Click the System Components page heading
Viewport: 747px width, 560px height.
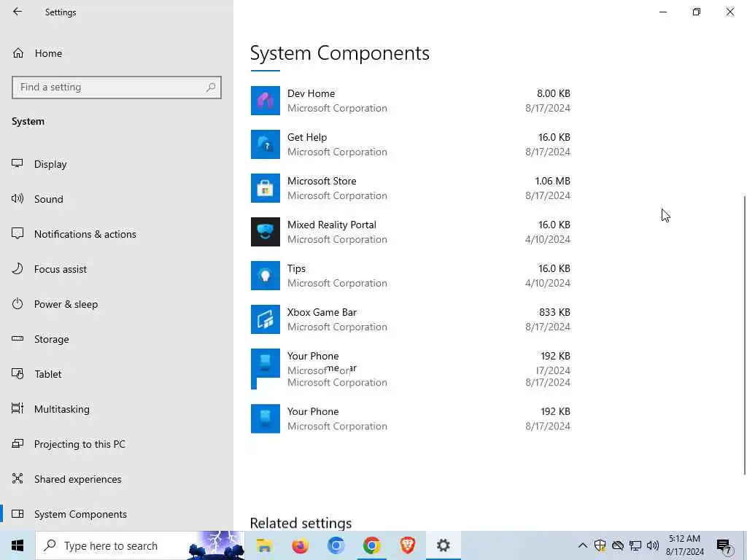click(340, 52)
